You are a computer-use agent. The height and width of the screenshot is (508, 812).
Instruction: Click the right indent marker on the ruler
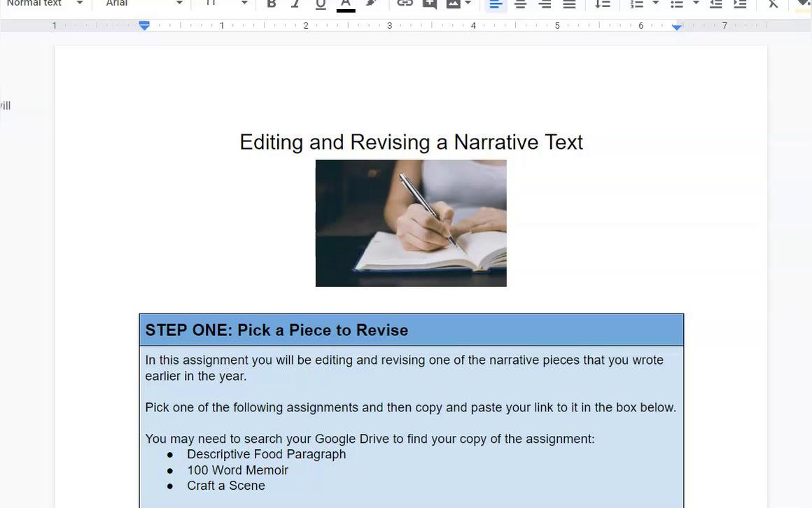(x=677, y=27)
